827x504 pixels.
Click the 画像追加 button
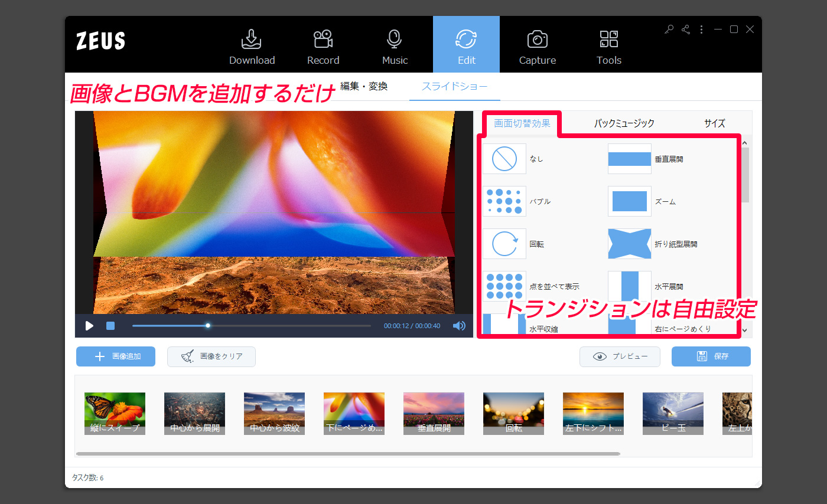click(x=116, y=356)
